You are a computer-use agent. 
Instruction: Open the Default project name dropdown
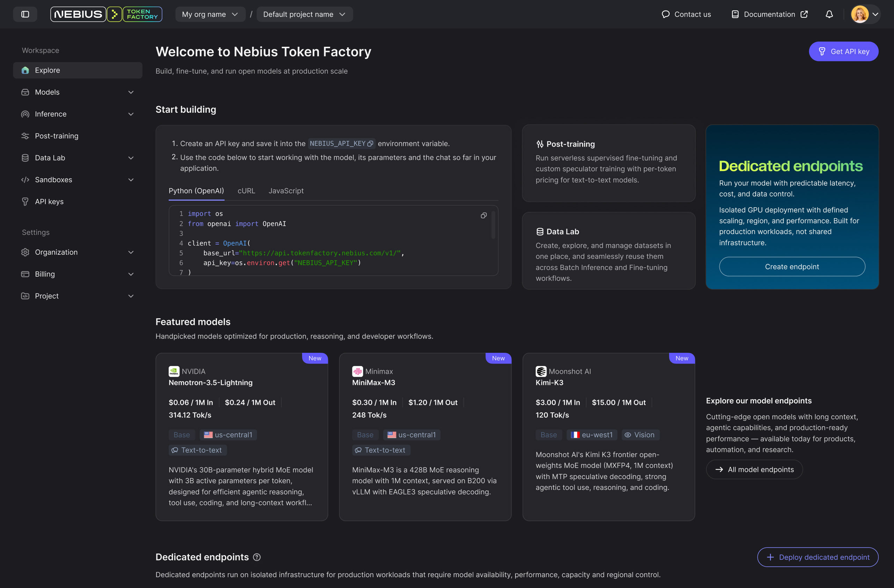tap(304, 14)
